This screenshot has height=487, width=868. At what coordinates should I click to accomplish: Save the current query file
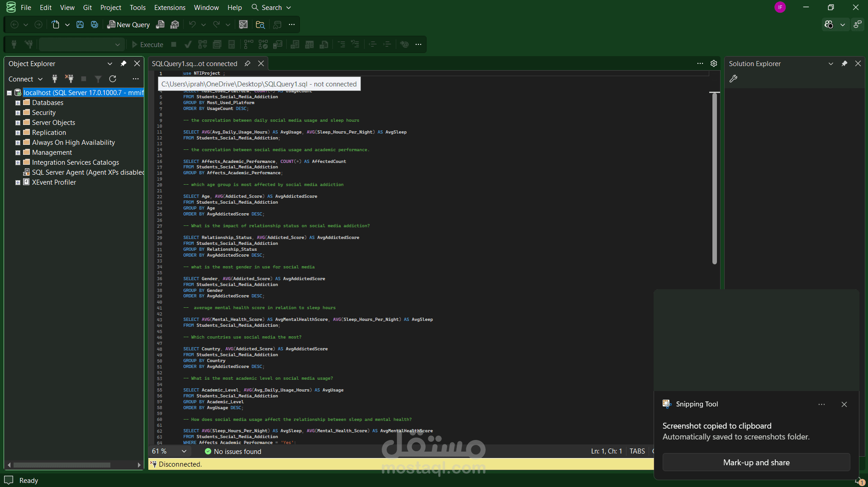pyautogui.click(x=80, y=25)
